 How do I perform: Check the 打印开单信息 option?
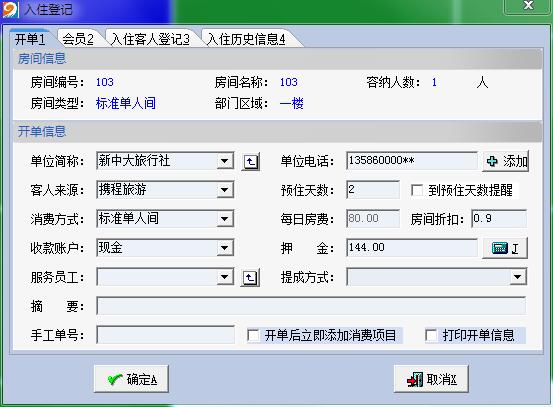[431, 335]
